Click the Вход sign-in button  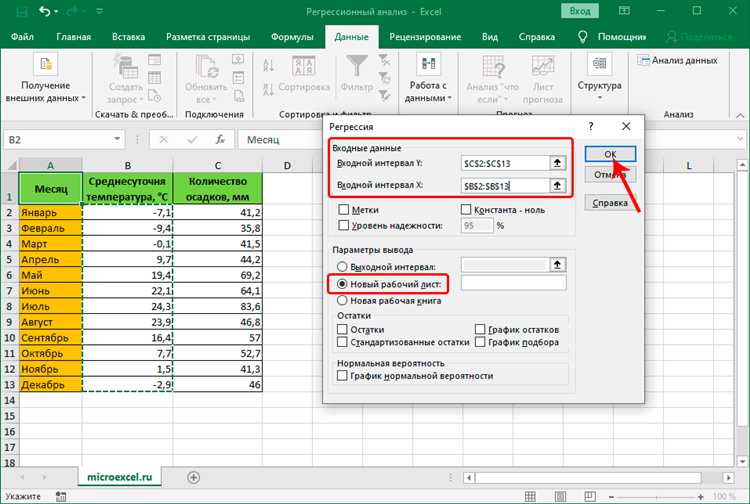[x=580, y=11]
